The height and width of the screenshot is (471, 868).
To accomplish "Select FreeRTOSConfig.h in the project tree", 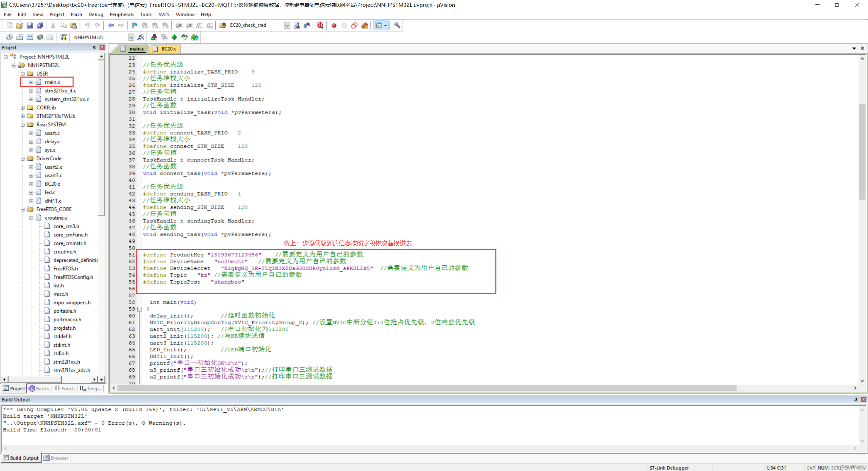I will pos(73,277).
